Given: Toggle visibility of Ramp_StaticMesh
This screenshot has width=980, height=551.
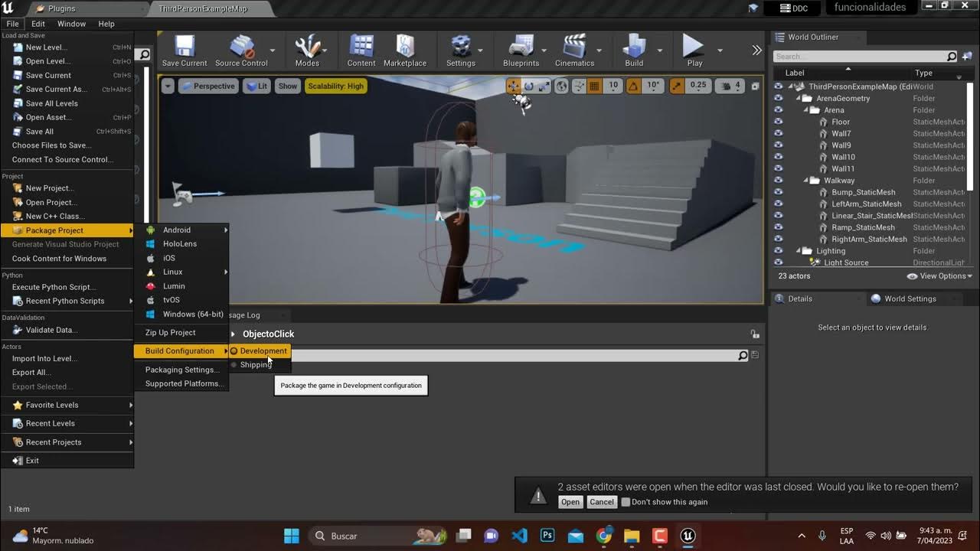Looking at the screenshot, I should point(779,227).
